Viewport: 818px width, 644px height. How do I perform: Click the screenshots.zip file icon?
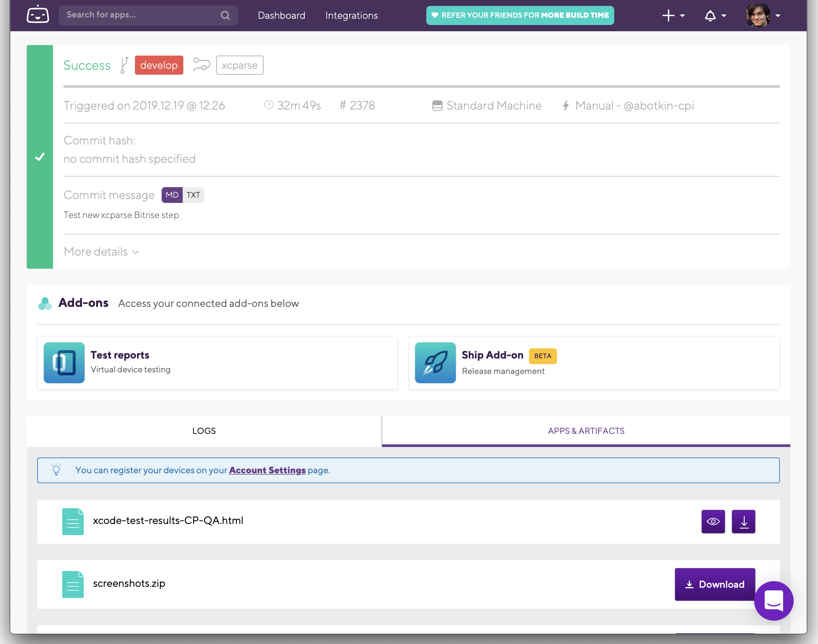click(x=73, y=584)
